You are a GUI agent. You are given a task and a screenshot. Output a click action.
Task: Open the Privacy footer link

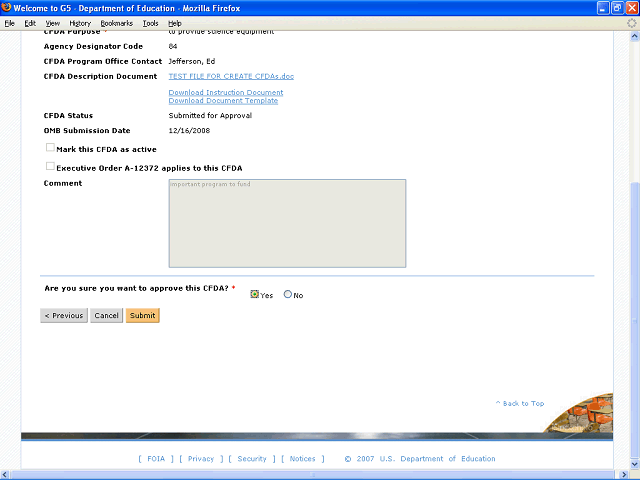click(201, 459)
